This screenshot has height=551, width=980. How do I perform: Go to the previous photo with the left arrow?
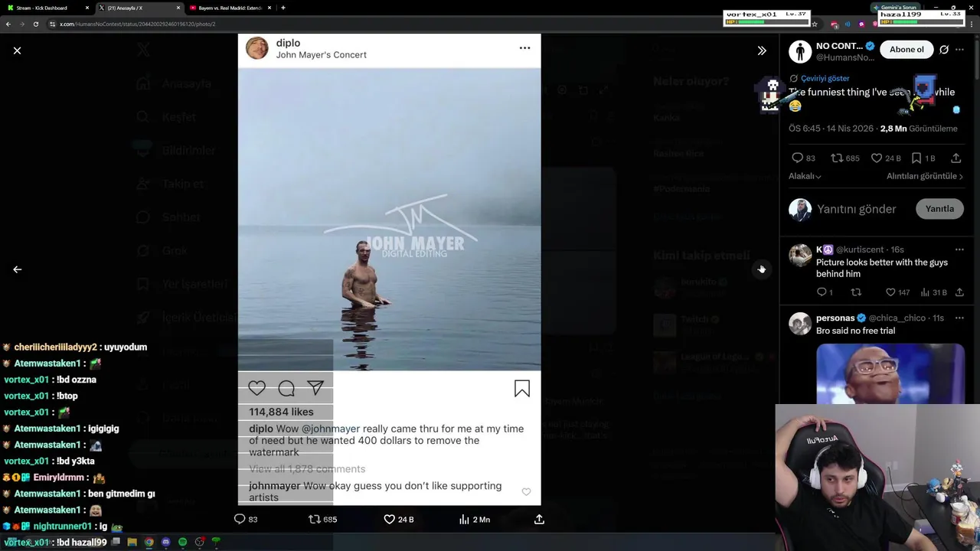(x=17, y=269)
